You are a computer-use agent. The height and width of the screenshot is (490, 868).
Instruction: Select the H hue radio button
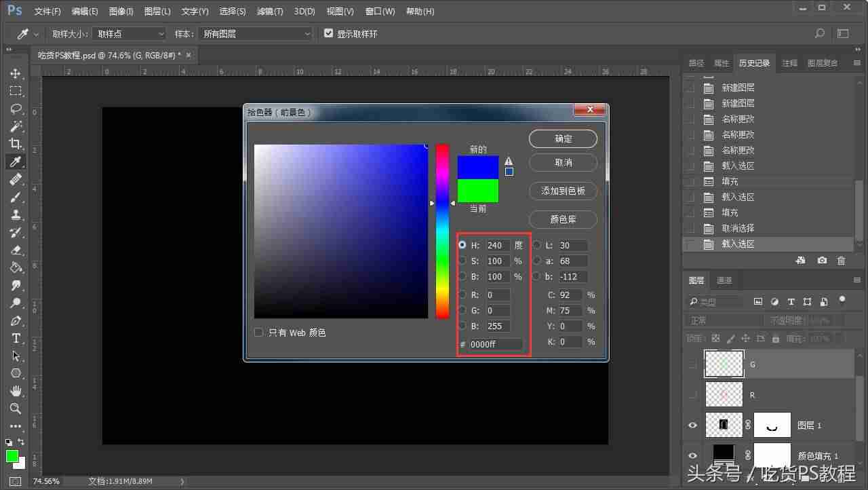coord(462,245)
